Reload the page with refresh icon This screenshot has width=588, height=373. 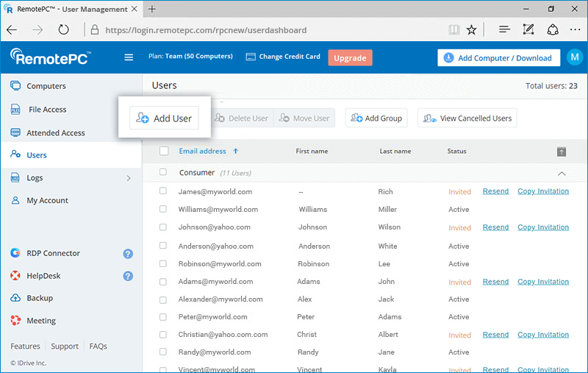(x=63, y=29)
